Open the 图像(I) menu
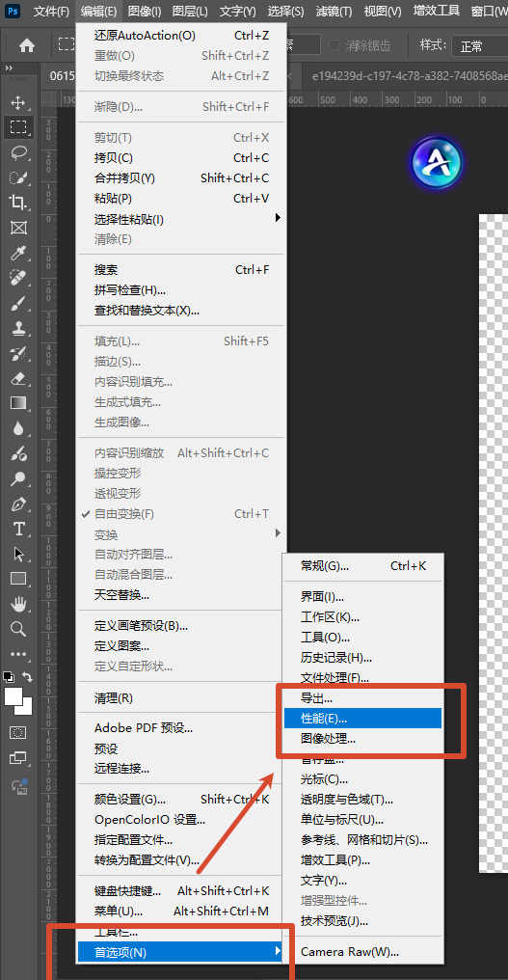This screenshot has height=980, width=508. pyautogui.click(x=145, y=12)
